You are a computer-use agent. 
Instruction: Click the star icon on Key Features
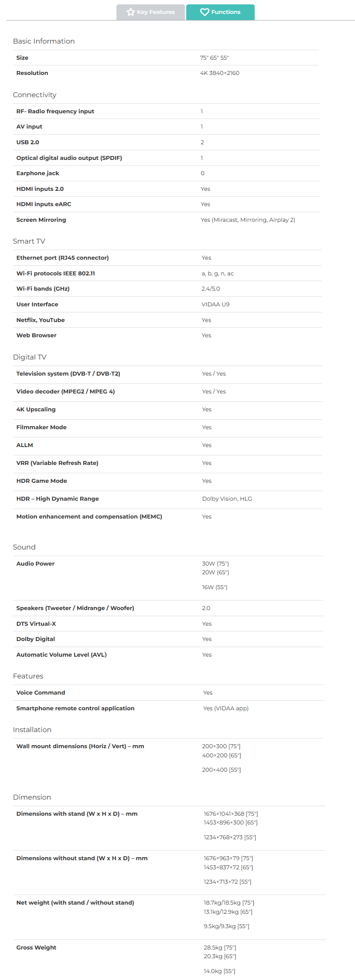(130, 12)
